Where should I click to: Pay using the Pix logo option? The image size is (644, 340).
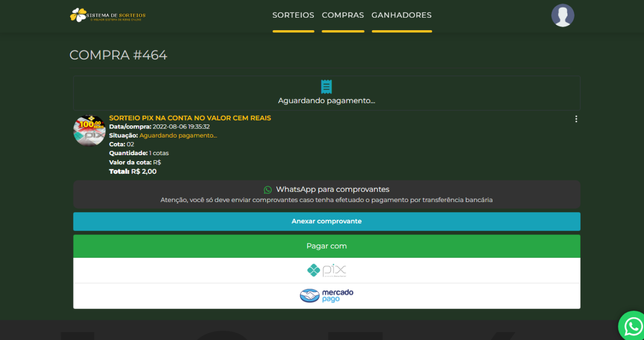click(327, 270)
